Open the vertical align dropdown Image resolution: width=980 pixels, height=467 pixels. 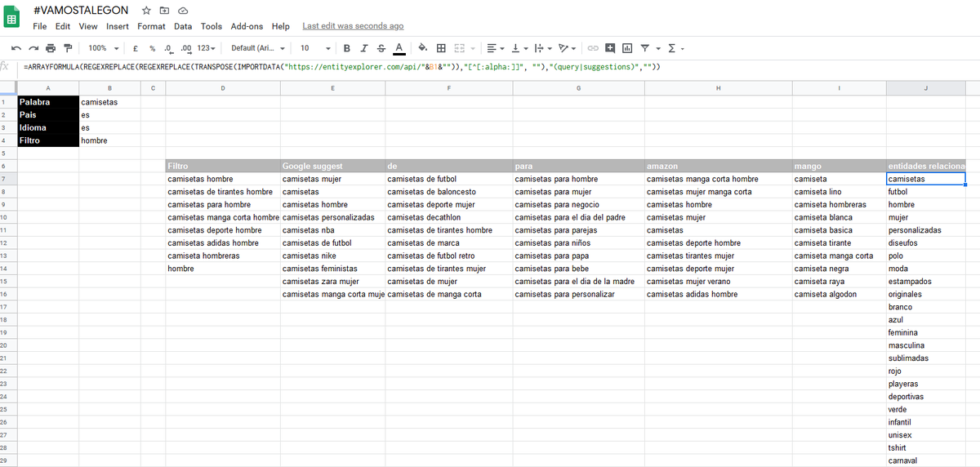click(x=519, y=48)
